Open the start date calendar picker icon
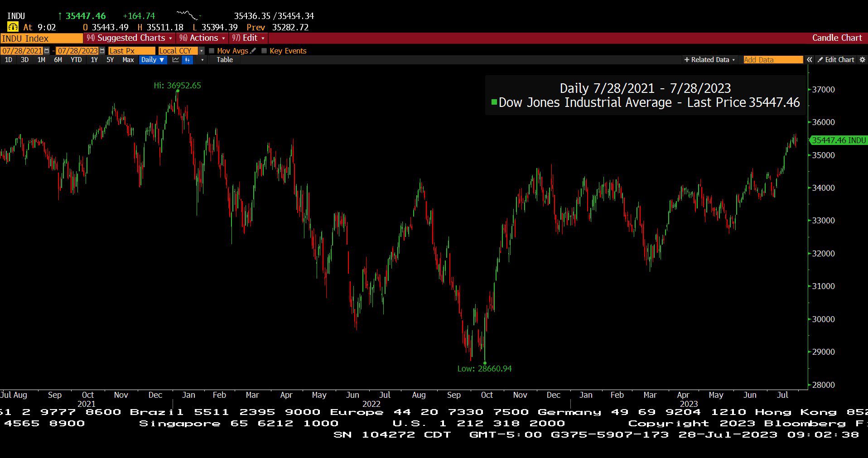This screenshot has width=868, height=458. (x=47, y=51)
